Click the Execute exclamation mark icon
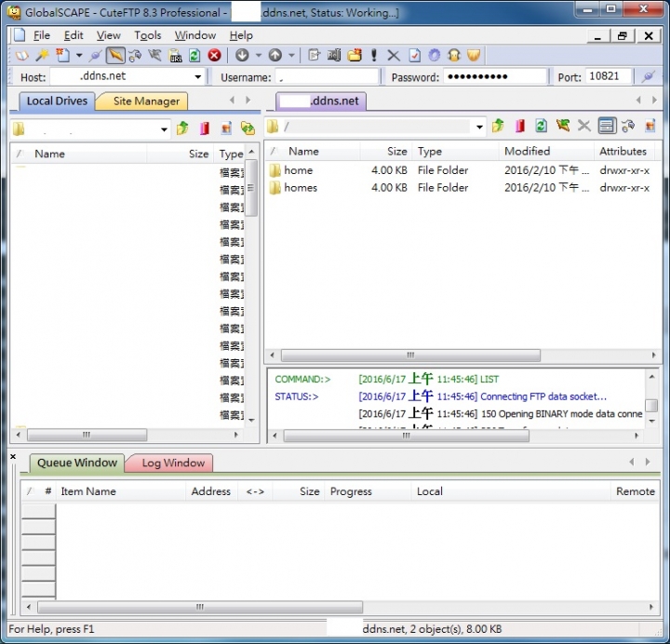 (374, 56)
